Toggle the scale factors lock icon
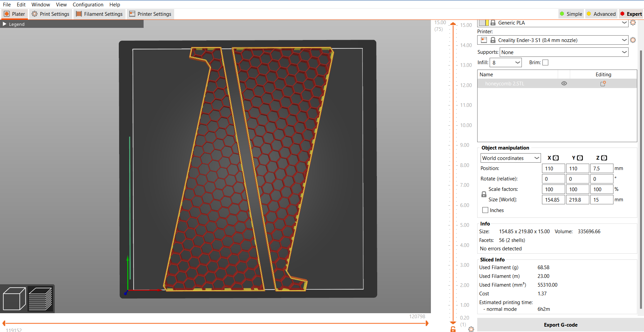Image resolution: width=644 pixels, height=332 pixels. click(484, 194)
